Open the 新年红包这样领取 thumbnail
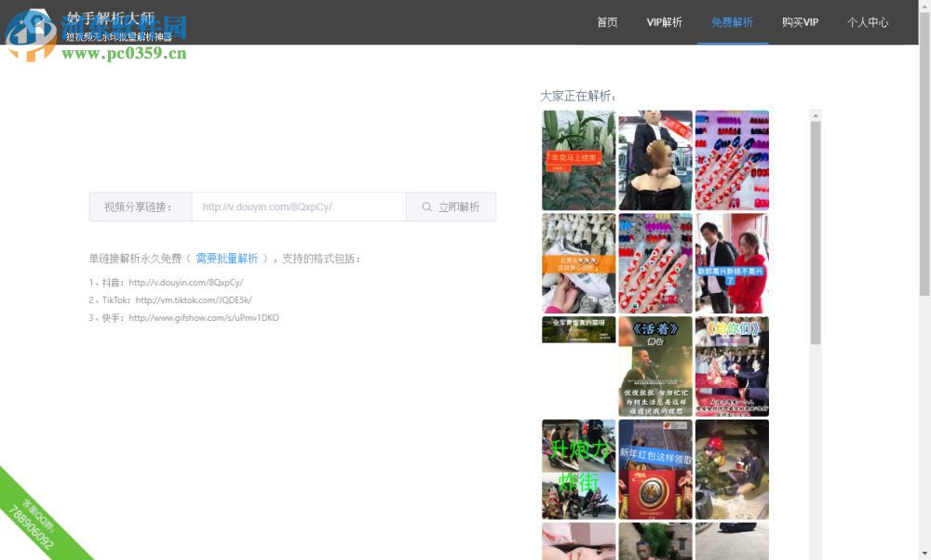The width and height of the screenshot is (931, 560). coord(655,470)
